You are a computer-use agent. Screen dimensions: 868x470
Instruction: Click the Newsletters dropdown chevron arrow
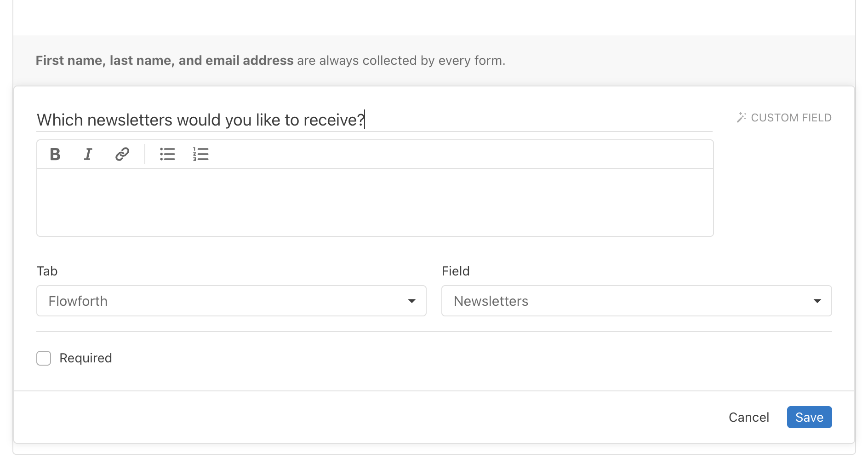(817, 301)
